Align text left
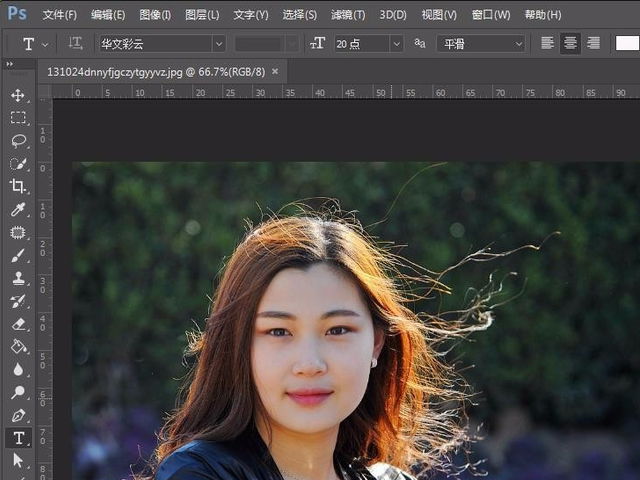The height and width of the screenshot is (480, 640). [x=547, y=43]
